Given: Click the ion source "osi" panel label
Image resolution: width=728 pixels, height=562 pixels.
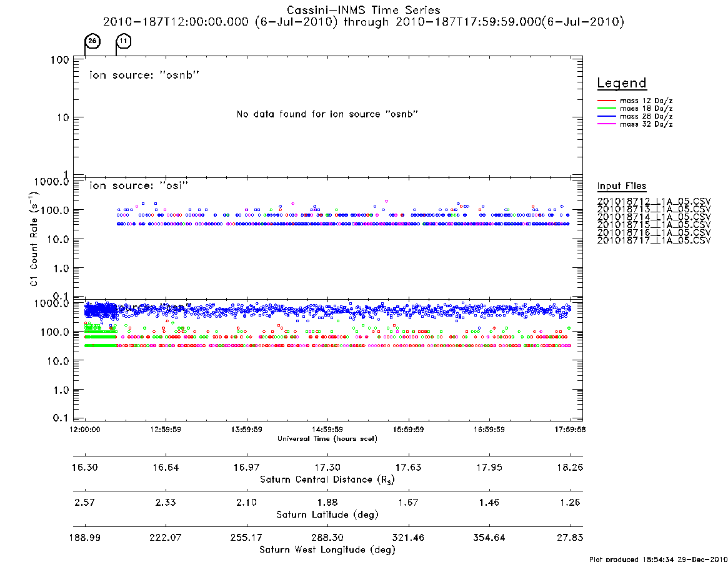Looking at the screenshot, I should [x=139, y=185].
